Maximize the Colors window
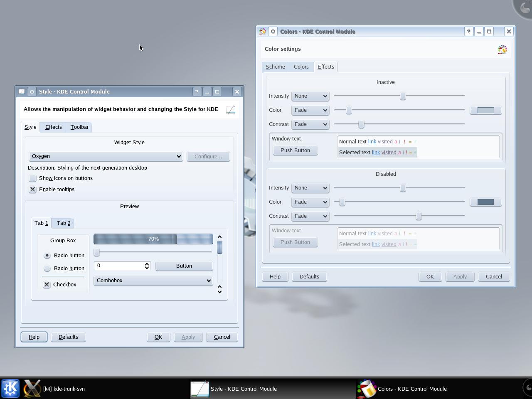 (489, 32)
